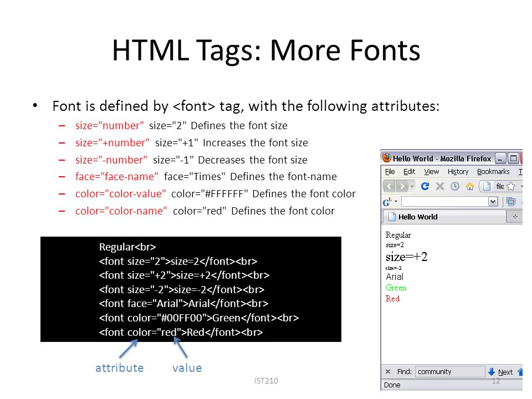Click the Firefox back arrow button
The width and height of the screenshot is (532, 399).
(389, 186)
